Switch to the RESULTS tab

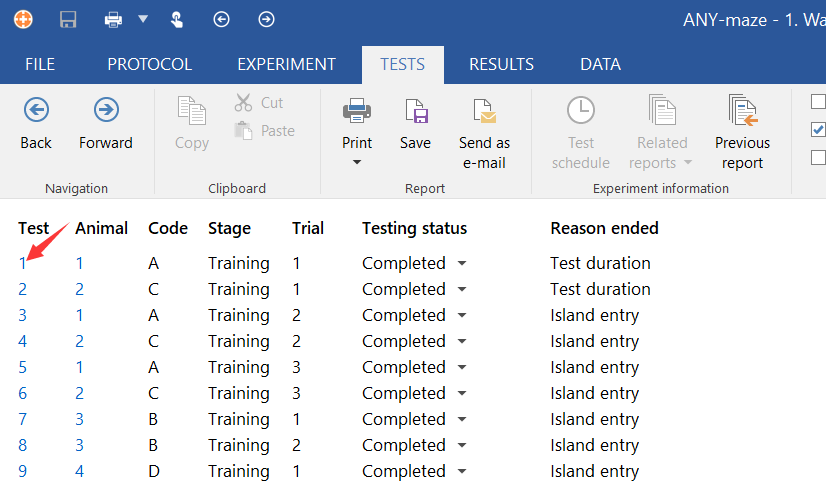pos(501,64)
